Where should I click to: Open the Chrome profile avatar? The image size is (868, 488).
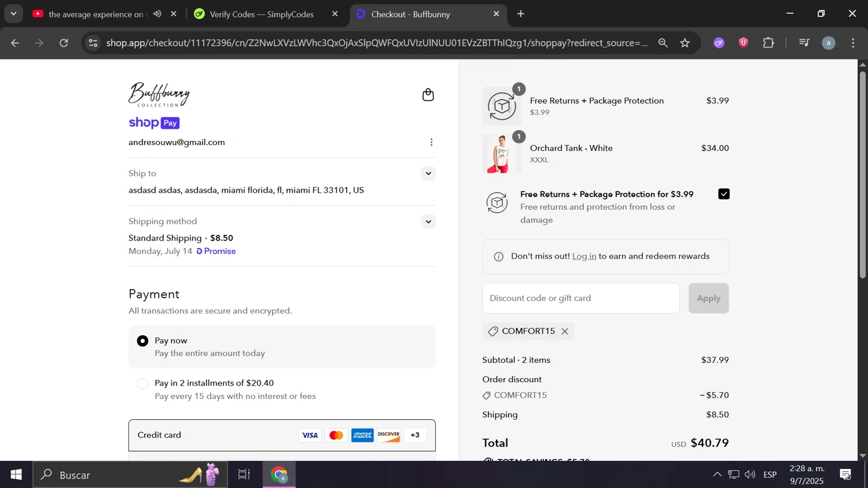[829, 43]
